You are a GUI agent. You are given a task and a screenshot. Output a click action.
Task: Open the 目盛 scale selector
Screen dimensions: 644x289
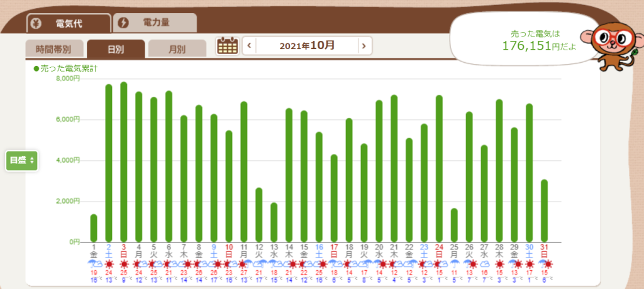point(22,160)
